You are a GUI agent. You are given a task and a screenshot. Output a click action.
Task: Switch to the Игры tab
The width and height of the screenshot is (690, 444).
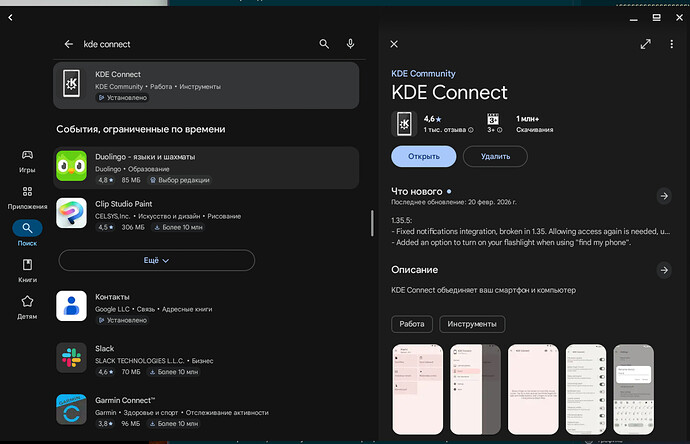pyautogui.click(x=27, y=161)
